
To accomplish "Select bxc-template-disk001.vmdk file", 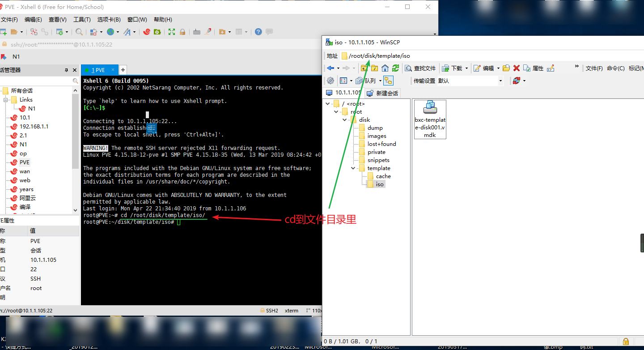I will (430, 120).
